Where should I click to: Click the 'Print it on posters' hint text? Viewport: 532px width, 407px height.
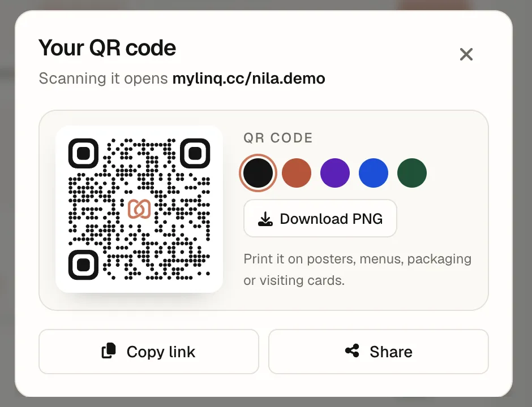pyautogui.click(x=358, y=270)
